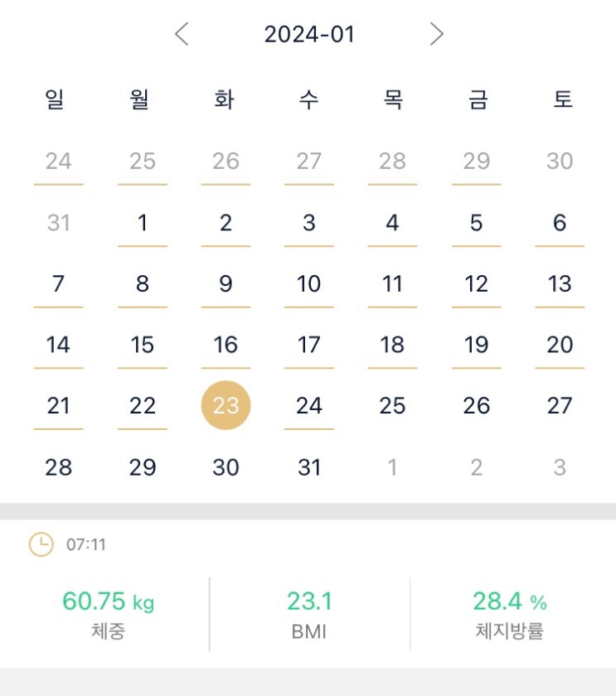616x696 pixels.
Task: Open the 60.75 kg weight record
Action: click(108, 613)
